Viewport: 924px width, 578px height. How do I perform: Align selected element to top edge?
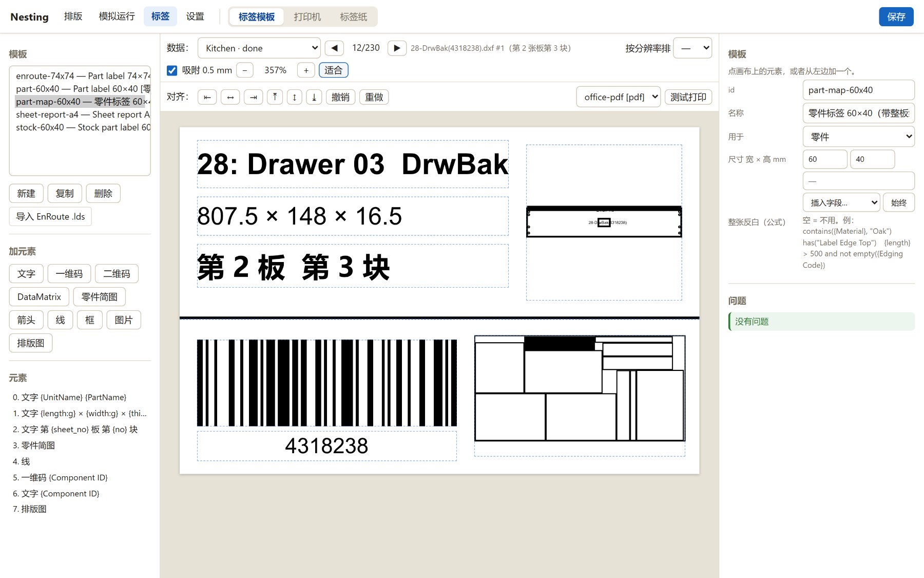point(275,97)
